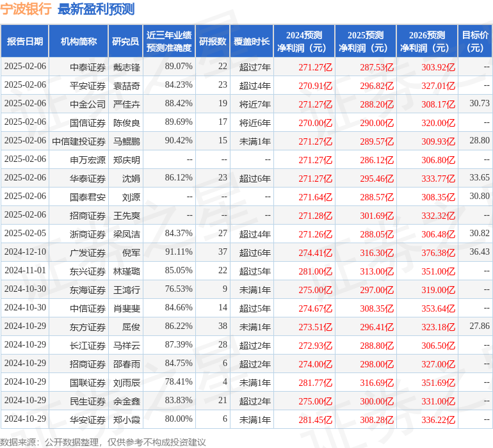Click 2026 forecast 333.77亿
Viewport: 493px width, 448px height.
[439, 179]
